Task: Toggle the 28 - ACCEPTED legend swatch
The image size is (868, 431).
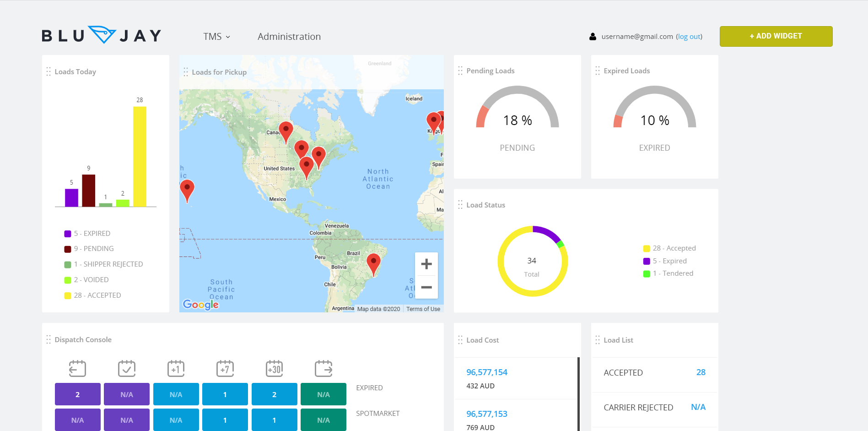Action: pyautogui.click(x=68, y=296)
